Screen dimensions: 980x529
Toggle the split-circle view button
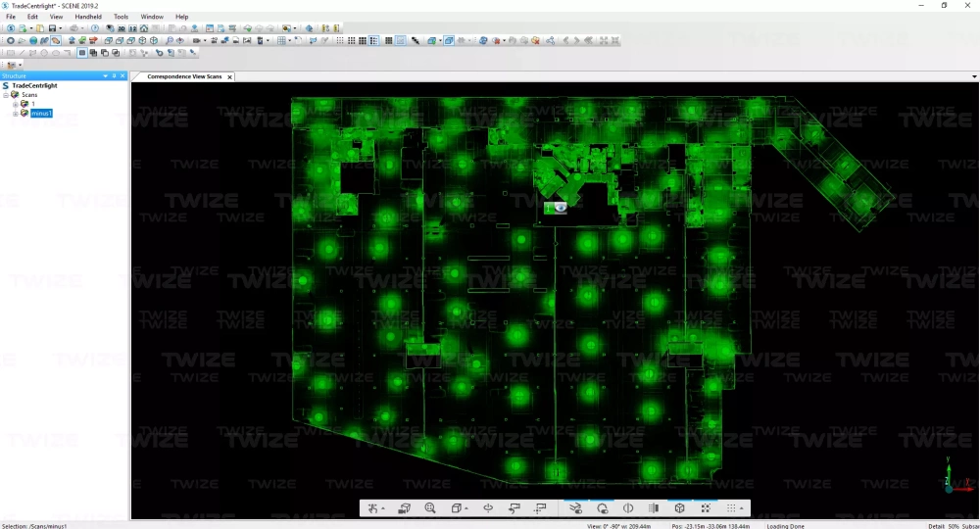(628, 508)
